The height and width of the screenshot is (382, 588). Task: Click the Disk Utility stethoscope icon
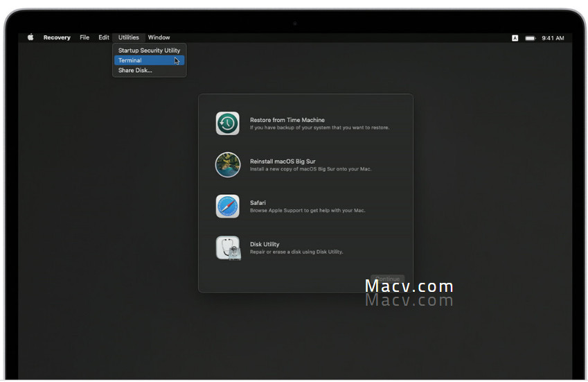click(x=228, y=248)
